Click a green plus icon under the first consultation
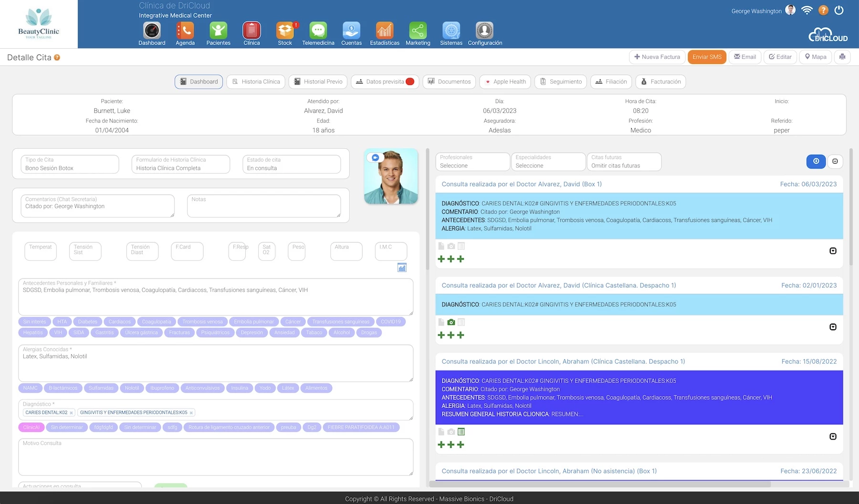Image resolution: width=859 pixels, height=504 pixels. pyautogui.click(x=440, y=258)
